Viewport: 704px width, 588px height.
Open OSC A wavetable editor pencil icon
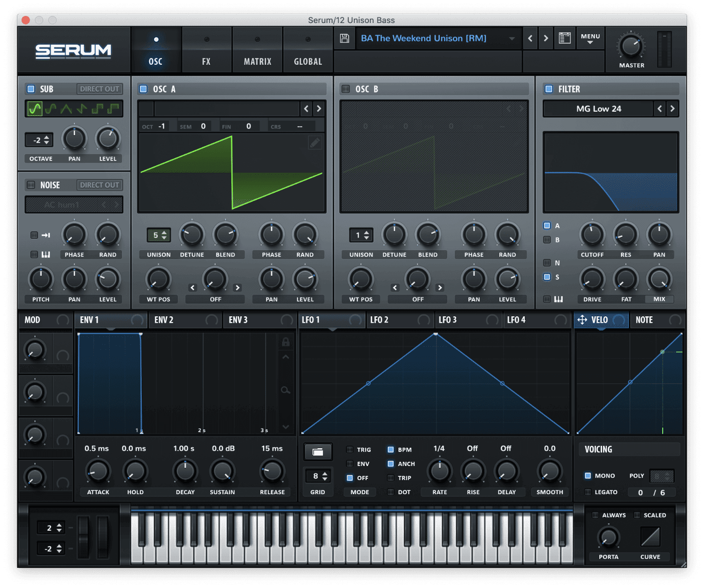pyautogui.click(x=315, y=143)
